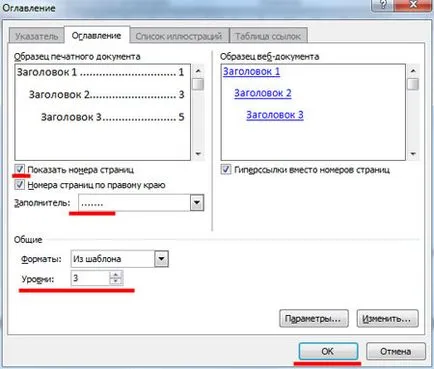Click Заголовок 1 line in print preview
Screen dimensions: 434x369
click(x=100, y=72)
